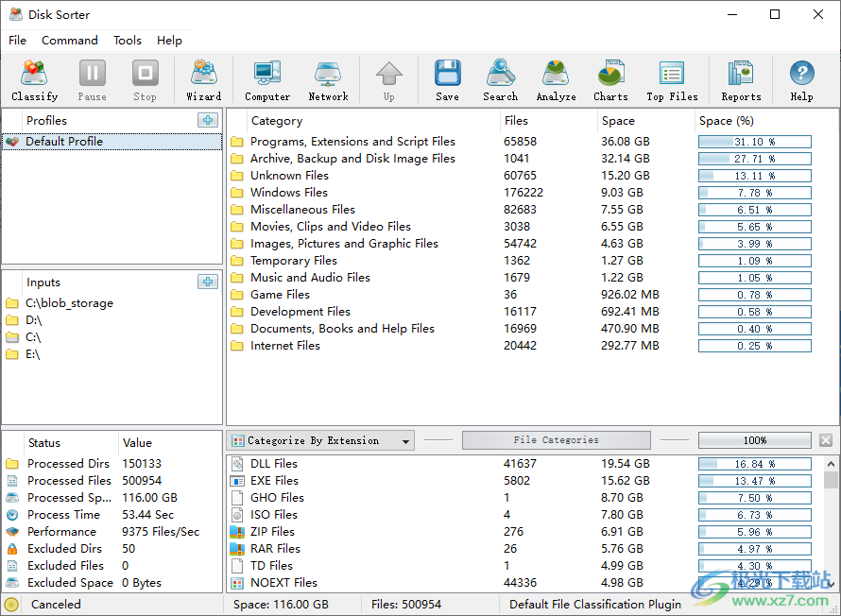Click the RAR Files archive icon
The width and height of the screenshot is (841, 616).
pyautogui.click(x=237, y=549)
